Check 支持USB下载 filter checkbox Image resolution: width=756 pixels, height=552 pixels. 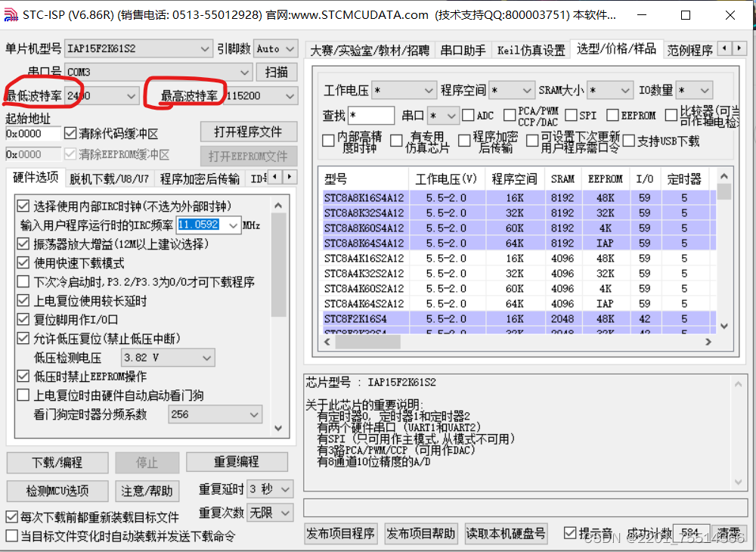pos(629,141)
